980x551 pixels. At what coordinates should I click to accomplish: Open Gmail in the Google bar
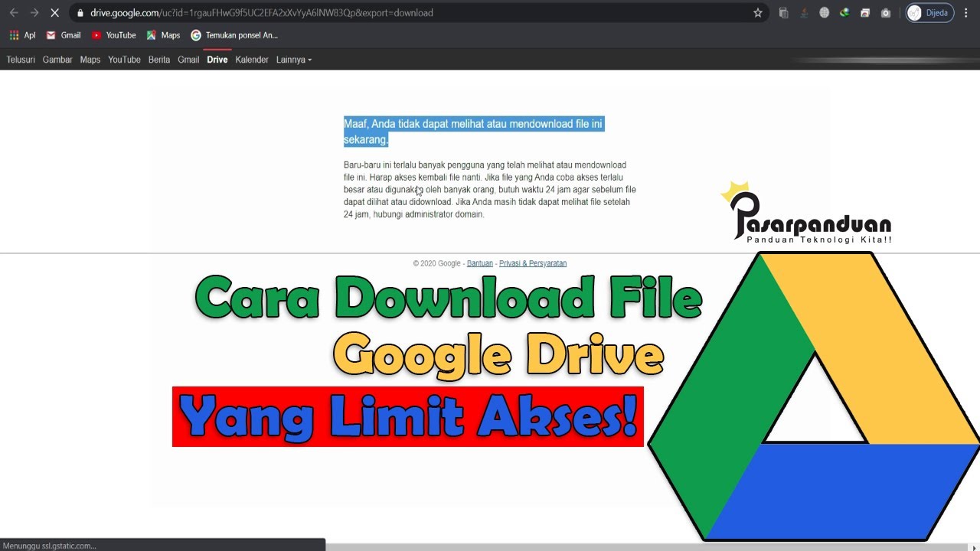pyautogui.click(x=188, y=60)
